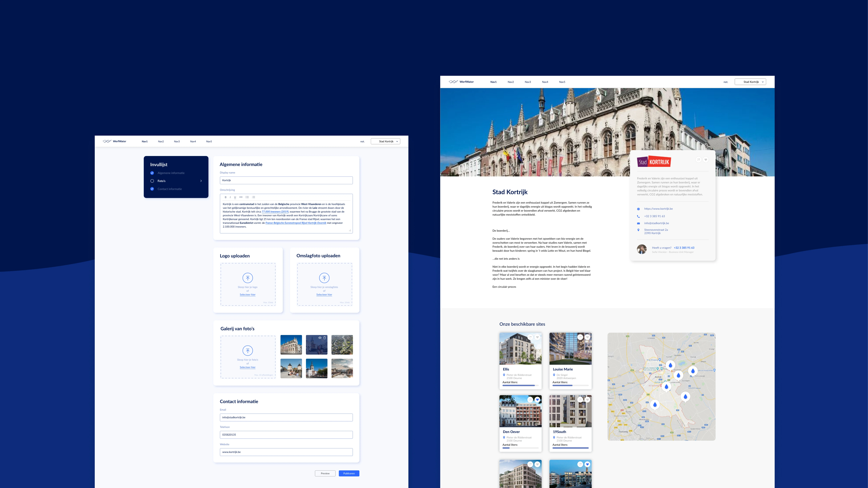The width and height of the screenshot is (868, 488).
Task: Toggle visibility of the highlighted gallery photo
Action: click(320, 337)
